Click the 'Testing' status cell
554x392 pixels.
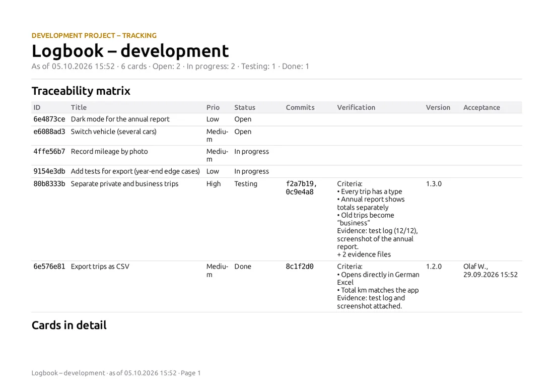click(246, 184)
